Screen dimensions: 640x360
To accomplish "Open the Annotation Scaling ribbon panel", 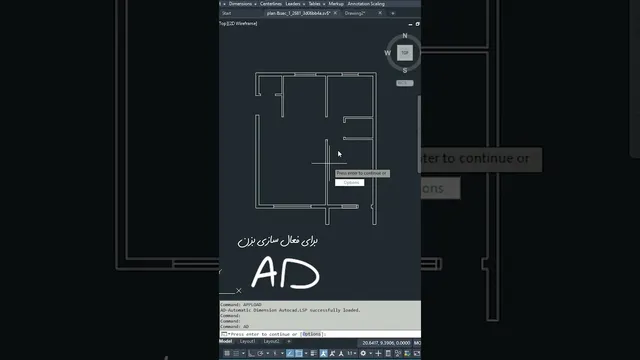I will pos(366,4).
